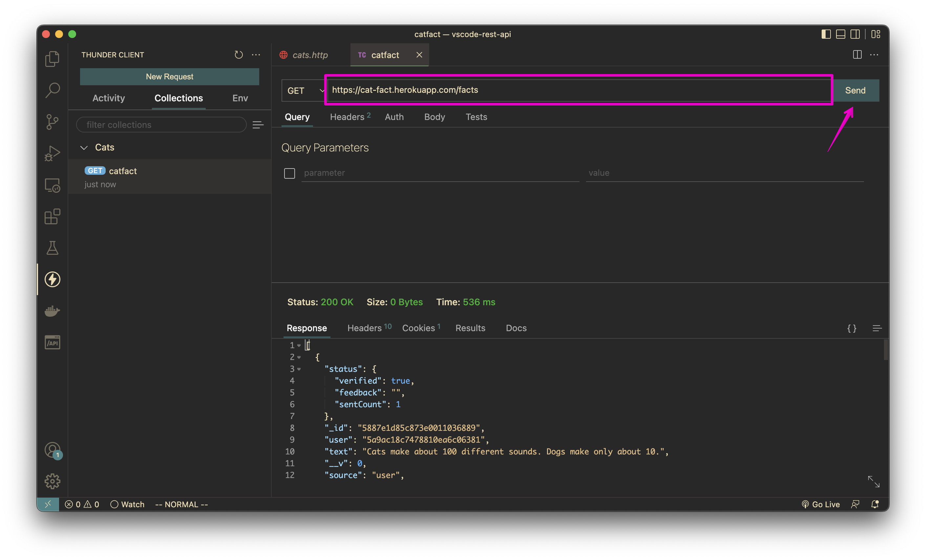Viewport: 926px width, 560px height.
Task: Open the GET method dropdown
Action: [x=304, y=90]
